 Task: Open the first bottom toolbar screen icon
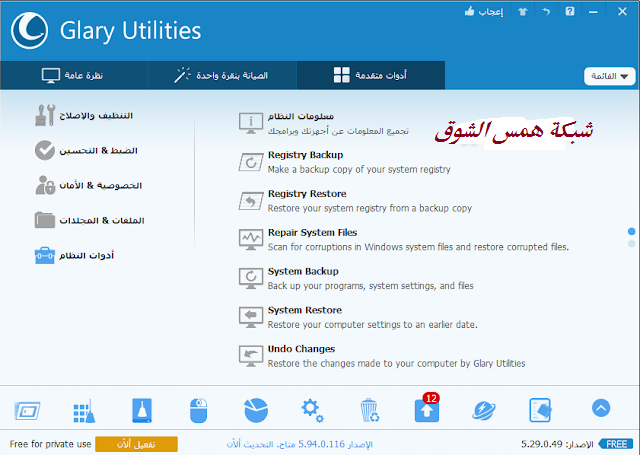[27, 411]
